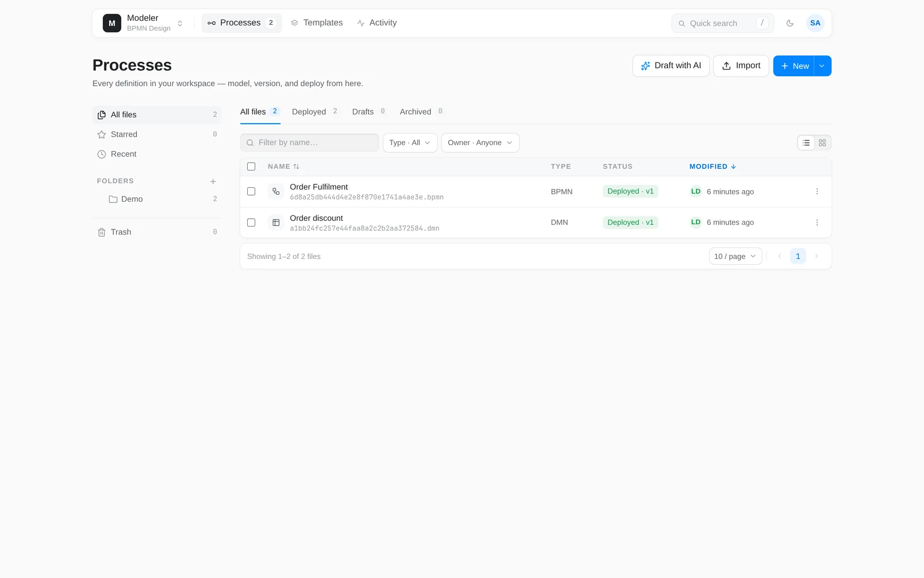Image resolution: width=924 pixels, height=578 pixels.
Task: Go to the Templates tab
Action: coord(316,23)
